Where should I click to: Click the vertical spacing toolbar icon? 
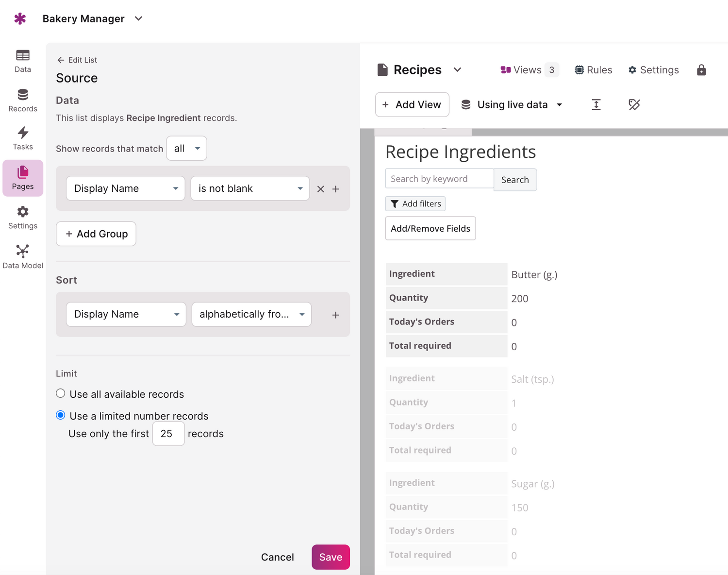pos(596,104)
